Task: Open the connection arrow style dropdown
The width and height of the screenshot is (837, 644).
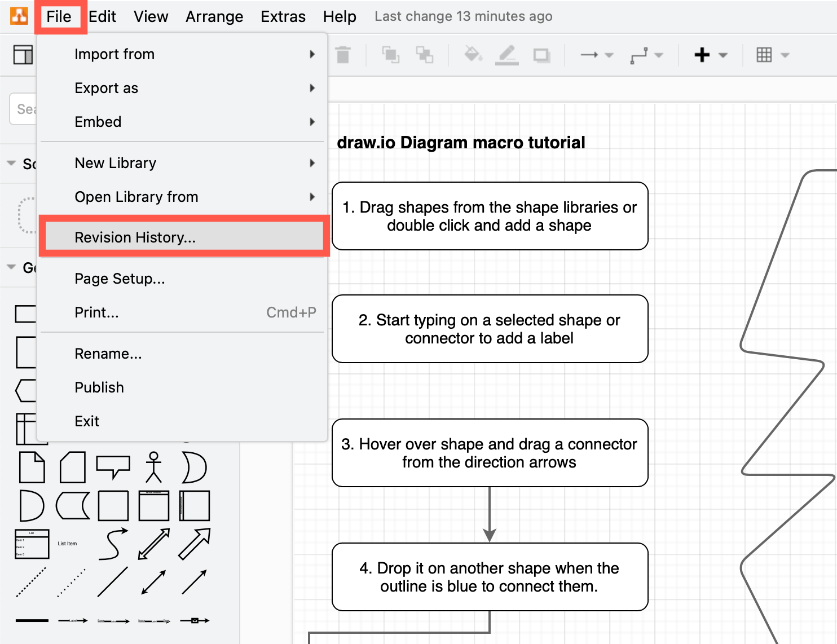Action: (x=609, y=55)
